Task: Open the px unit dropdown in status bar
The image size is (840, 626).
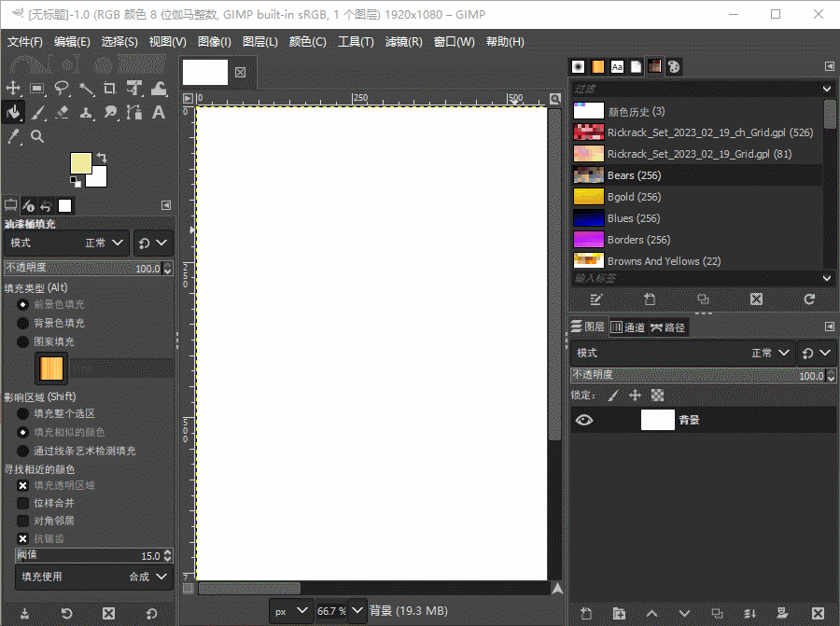Action: [290, 611]
